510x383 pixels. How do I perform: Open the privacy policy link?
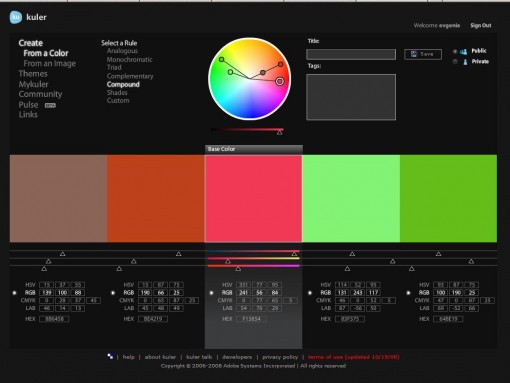click(280, 357)
